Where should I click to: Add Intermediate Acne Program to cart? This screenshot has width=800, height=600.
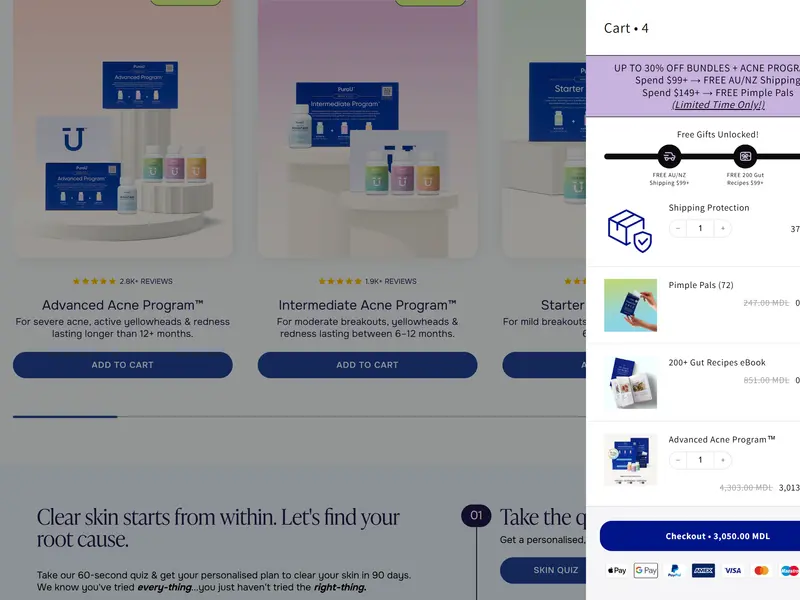(x=367, y=365)
